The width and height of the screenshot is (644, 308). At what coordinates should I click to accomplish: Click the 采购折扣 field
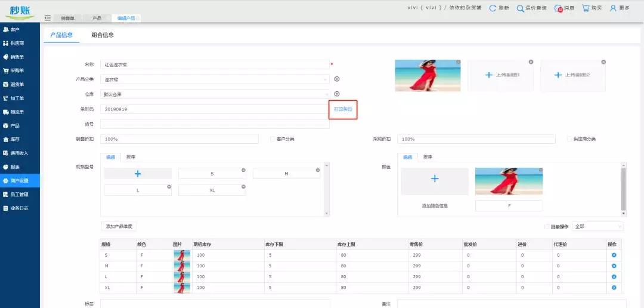tap(476, 139)
